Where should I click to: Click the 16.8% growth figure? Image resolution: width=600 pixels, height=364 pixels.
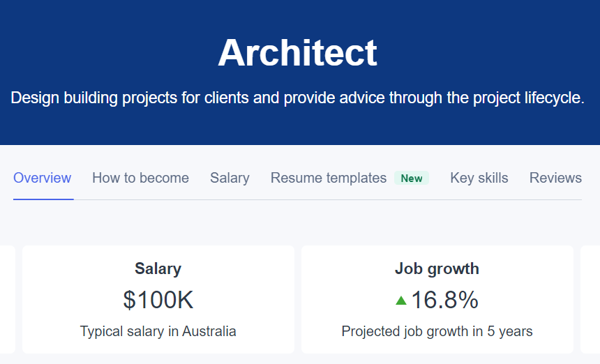(444, 300)
